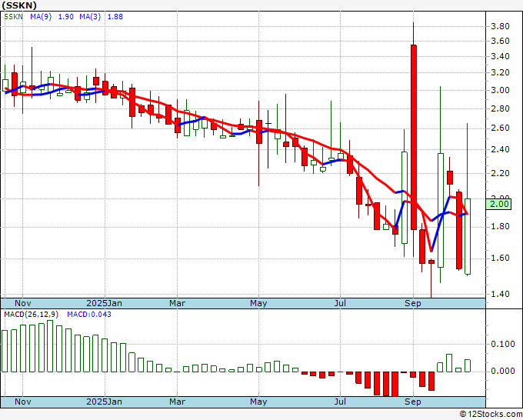Click the tallest green MACD histogram bar
The image size is (523, 420).
tap(50, 346)
